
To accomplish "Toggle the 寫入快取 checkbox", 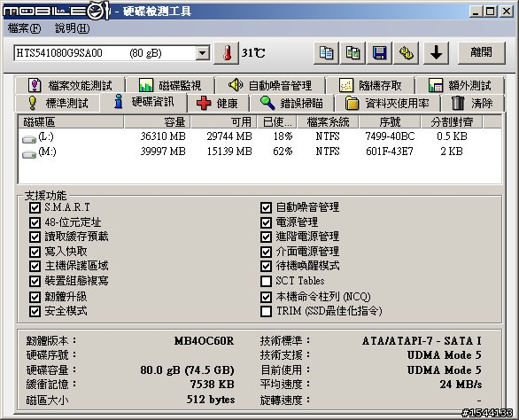I will point(35,252).
